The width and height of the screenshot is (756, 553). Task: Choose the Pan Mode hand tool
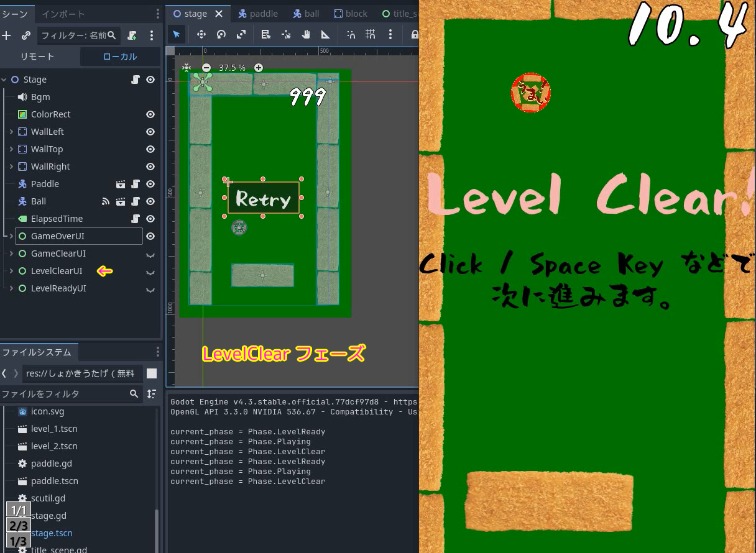coord(306,34)
